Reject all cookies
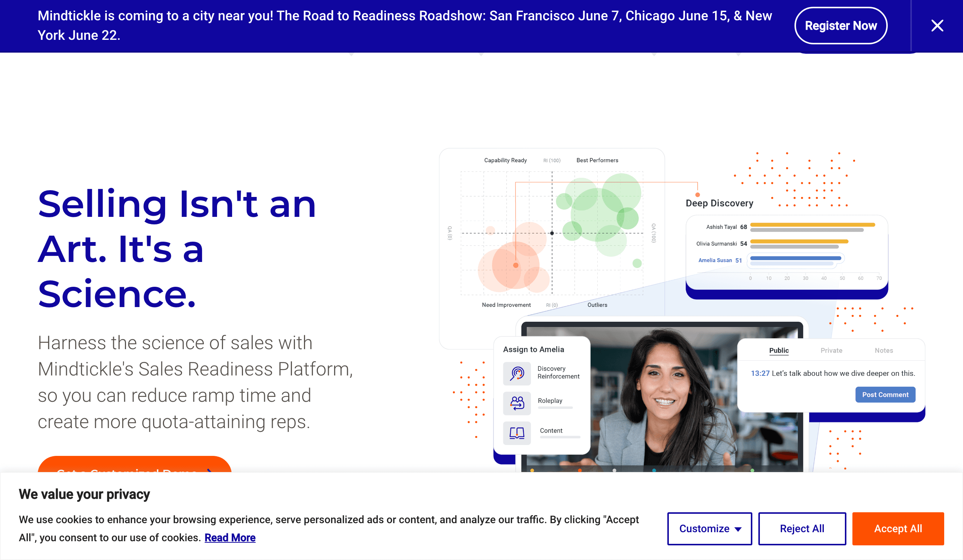Screen dimensions: 963x560 [x=802, y=528]
